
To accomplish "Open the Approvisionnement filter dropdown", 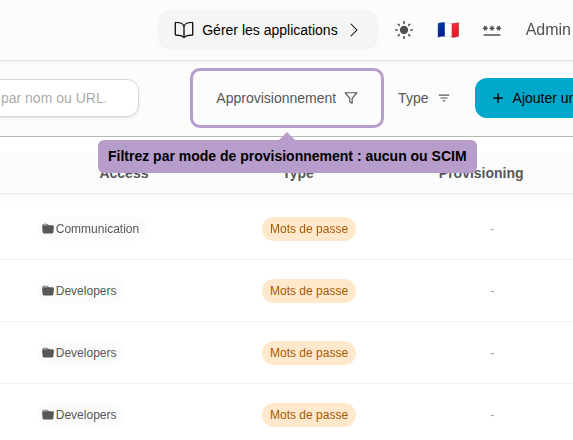I will coord(287,98).
